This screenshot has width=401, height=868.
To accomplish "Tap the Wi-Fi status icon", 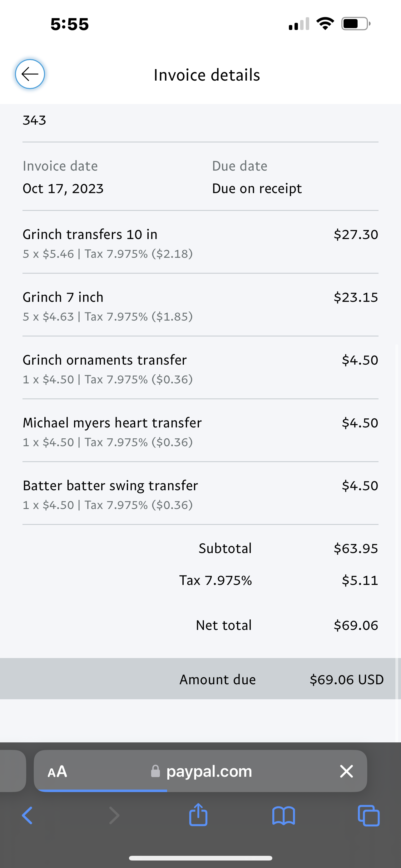I will pos(325,23).
